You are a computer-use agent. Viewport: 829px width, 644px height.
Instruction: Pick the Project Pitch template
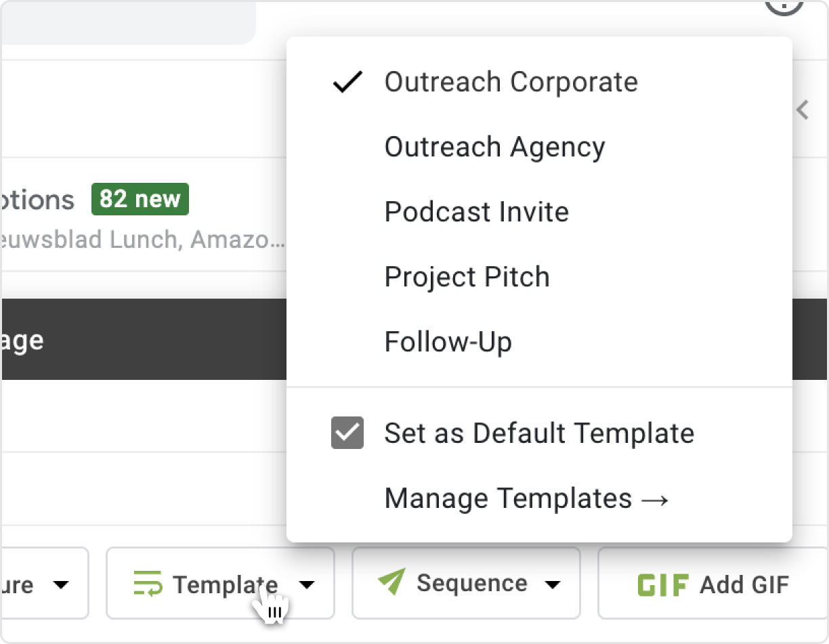(467, 277)
